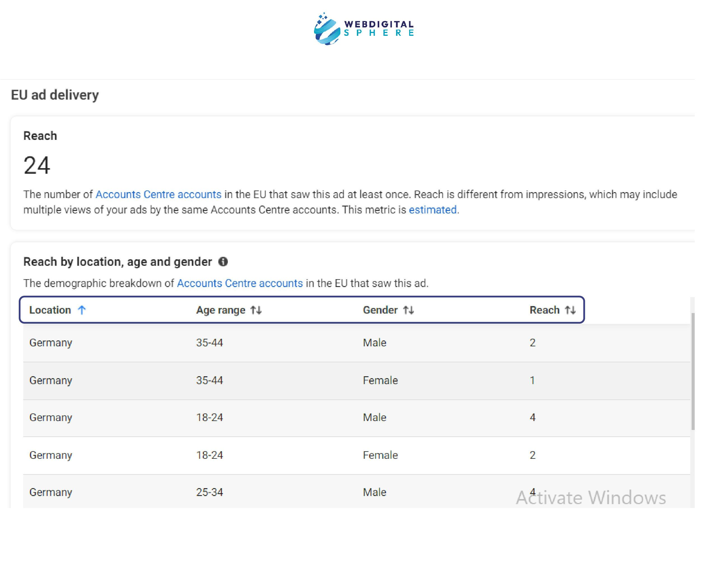The height and width of the screenshot is (569, 728).
Task: Open the estimated metric link
Action: coord(433,210)
